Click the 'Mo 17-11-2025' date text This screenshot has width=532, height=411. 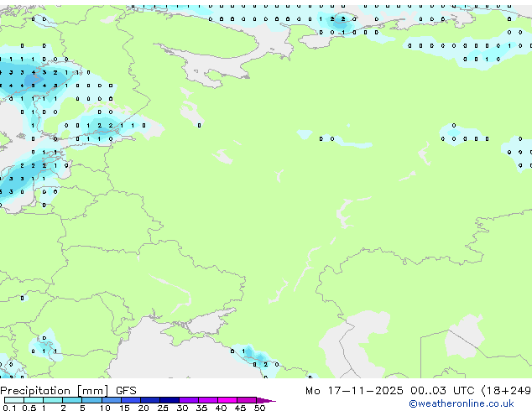[x=354, y=391]
